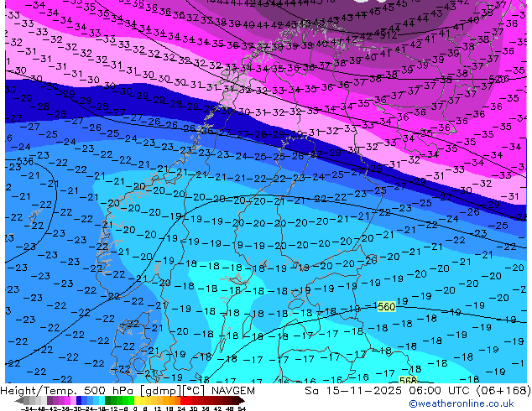
Task: Pick the bright red swatch at legend value 24
Action: click(x=183, y=400)
